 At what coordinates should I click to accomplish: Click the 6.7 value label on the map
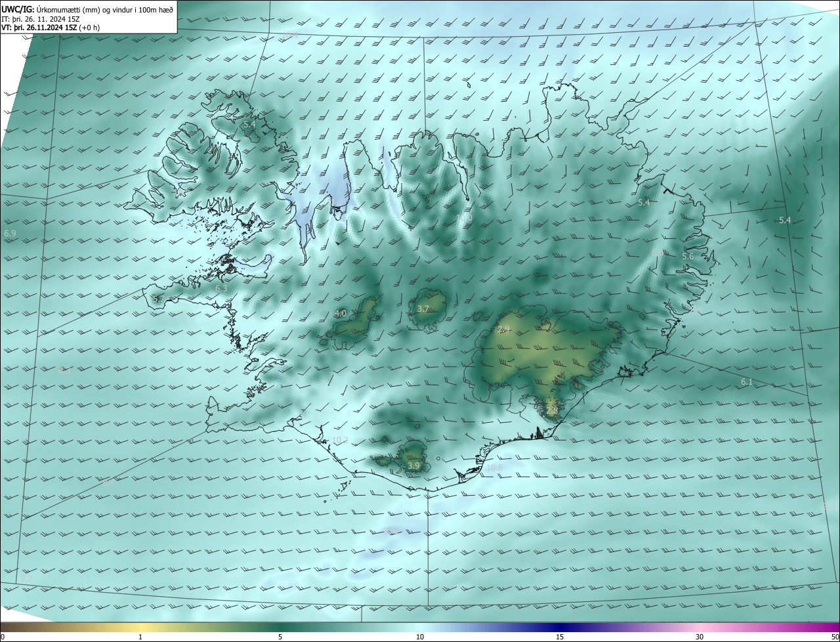[157, 299]
